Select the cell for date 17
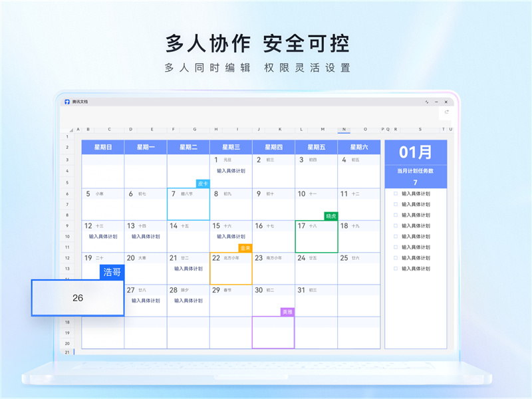 click(316, 237)
